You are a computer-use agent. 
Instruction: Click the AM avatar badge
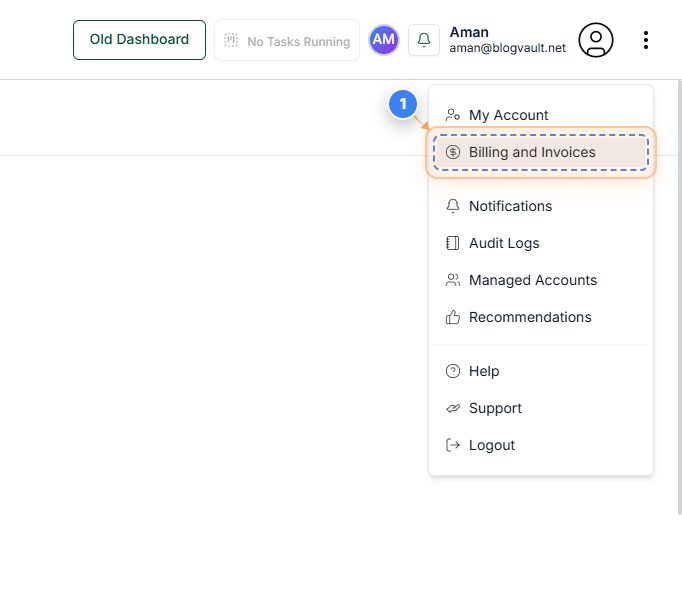[384, 40]
